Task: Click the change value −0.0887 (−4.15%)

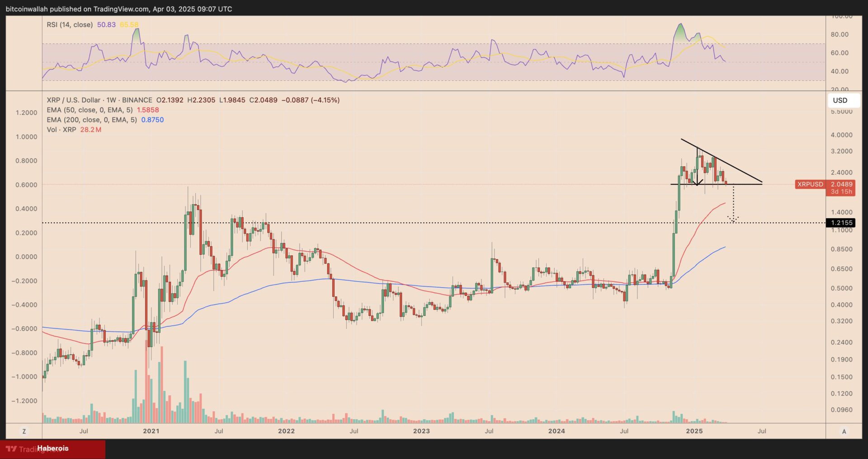Action: pos(311,100)
